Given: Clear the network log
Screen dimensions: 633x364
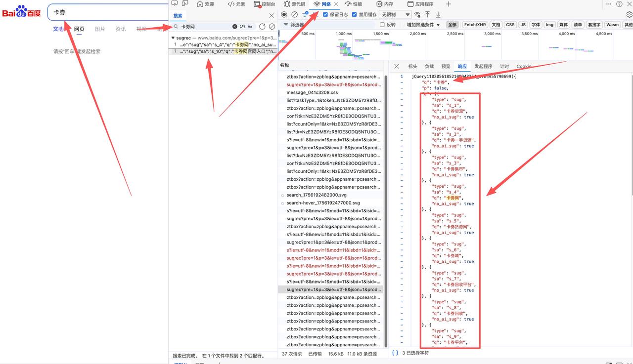Looking at the screenshot, I should coord(295,15).
